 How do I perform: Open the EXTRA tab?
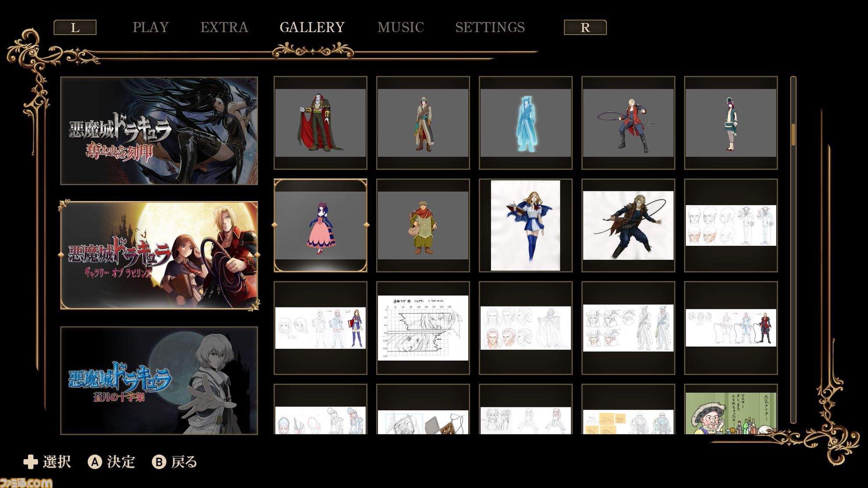[224, 27]
